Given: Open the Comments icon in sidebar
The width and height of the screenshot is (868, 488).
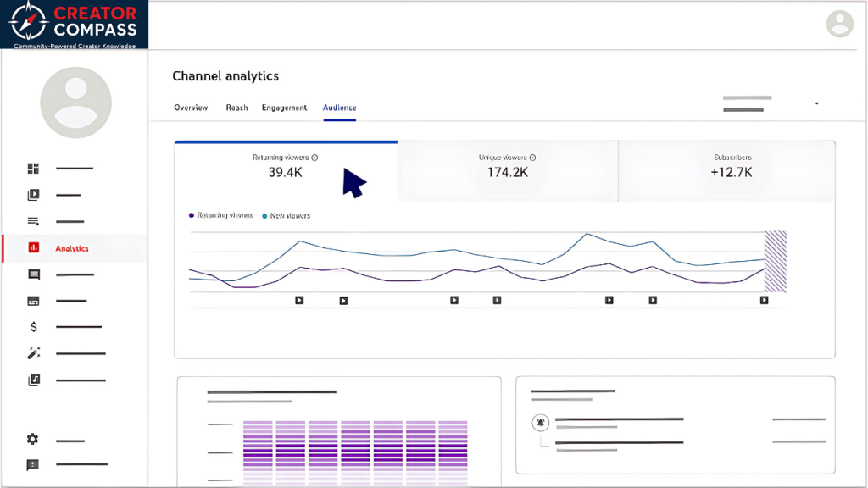Looking at the screenshot, I should pos(33,274).
